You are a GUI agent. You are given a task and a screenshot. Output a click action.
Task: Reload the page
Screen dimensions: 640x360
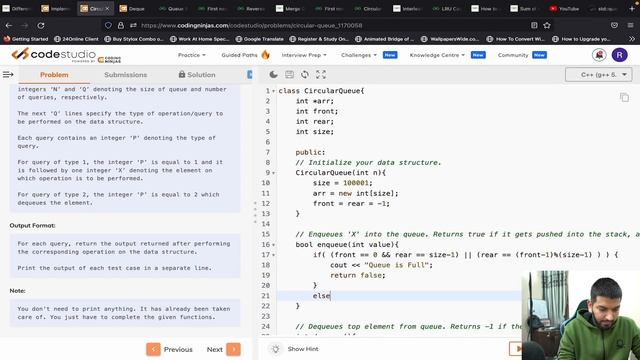(x=41, y=25)
